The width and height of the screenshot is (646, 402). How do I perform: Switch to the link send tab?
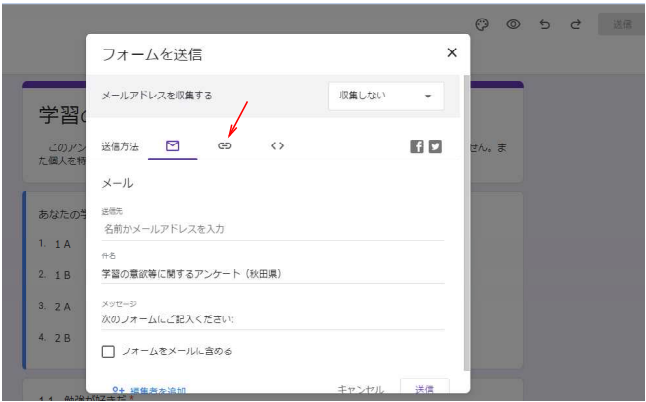tap(225, 146)
